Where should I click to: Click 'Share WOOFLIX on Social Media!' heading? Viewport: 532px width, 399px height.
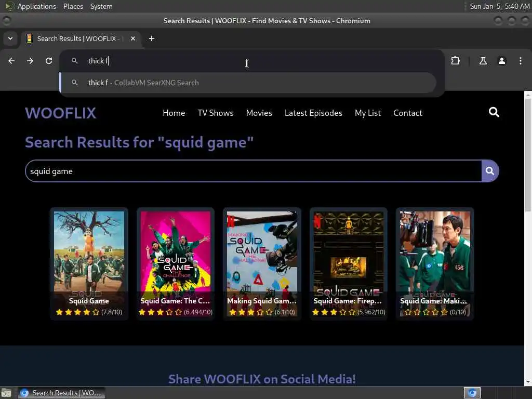click(x=262, y=379)
